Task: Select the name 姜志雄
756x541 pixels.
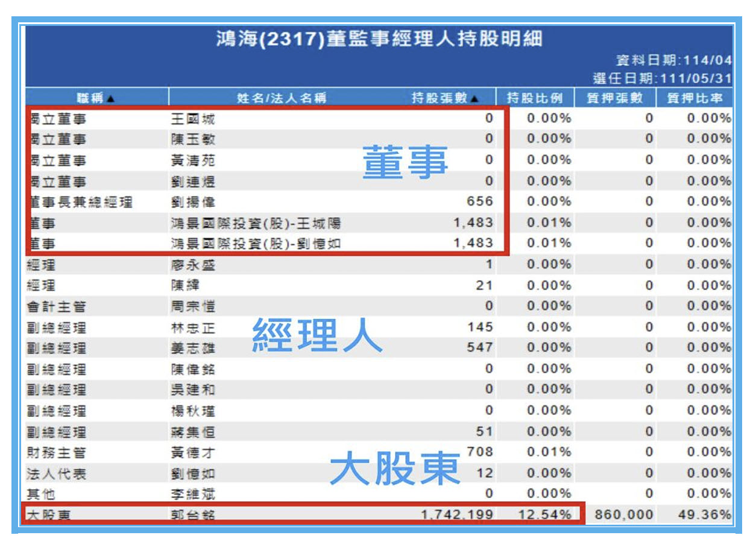Action: pyautogui.click(x=193, y=347)
